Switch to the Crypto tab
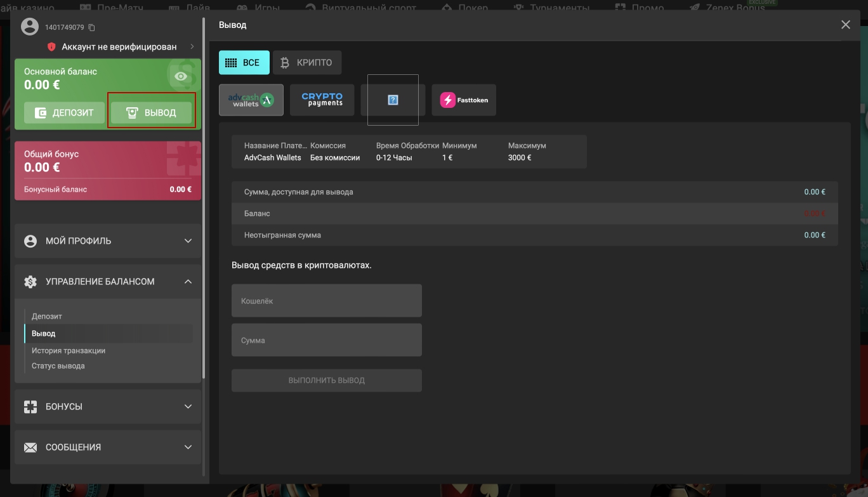Screen dimensions: 868x497 pos(307,63)
